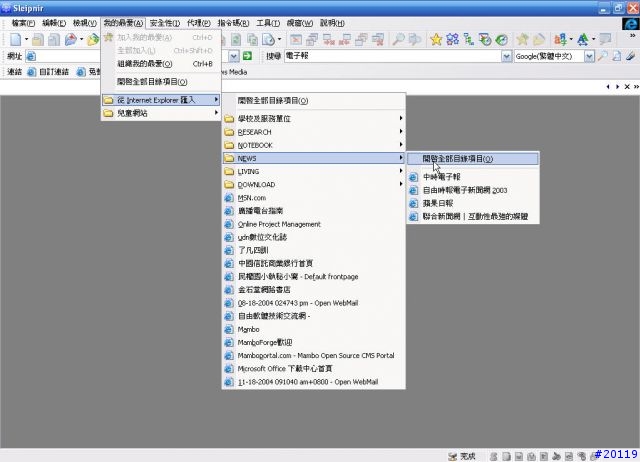The height and width of the screenshot is (462, 640).
Task: Click the new blank page icon
Action: [16, 40]
